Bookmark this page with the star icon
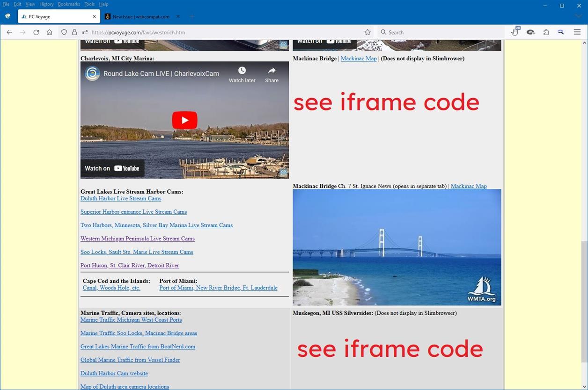This screenshot has width=588, height=390. [x=367, y=32]
